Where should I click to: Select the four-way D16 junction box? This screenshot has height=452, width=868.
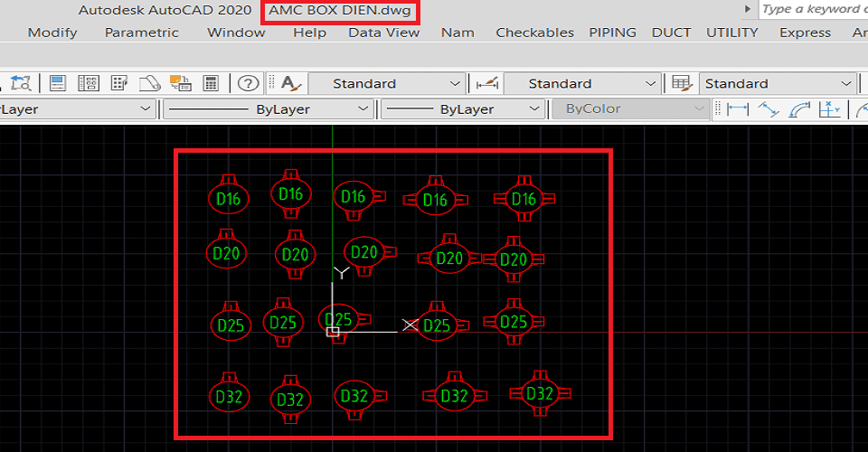click(524, 199)
